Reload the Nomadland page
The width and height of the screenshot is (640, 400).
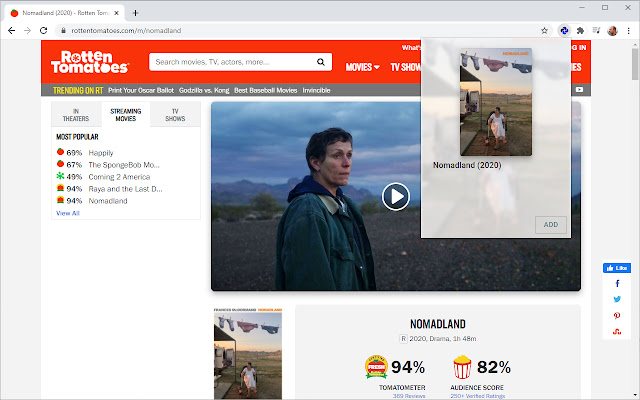point(43,31)
